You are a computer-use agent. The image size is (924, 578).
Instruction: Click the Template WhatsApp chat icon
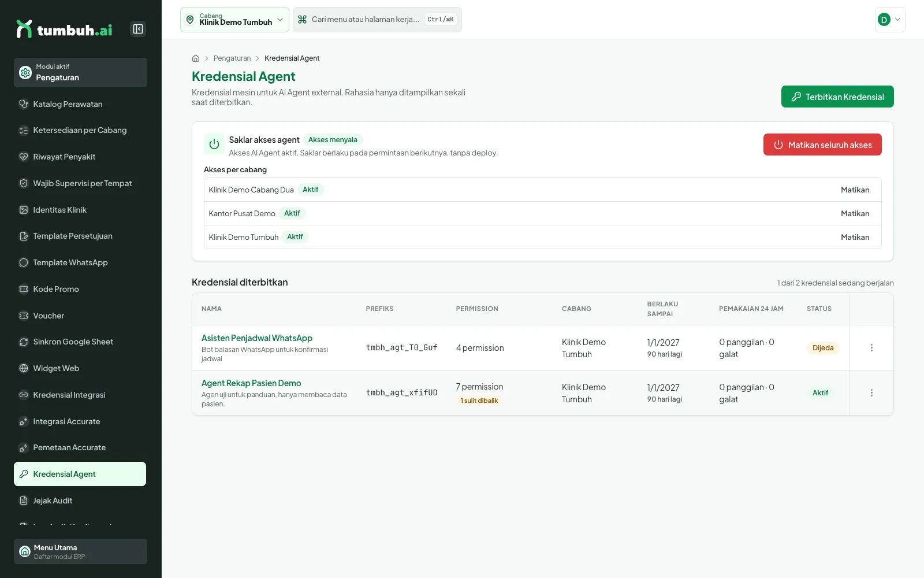pyautogui.click(x=24, y=262)
